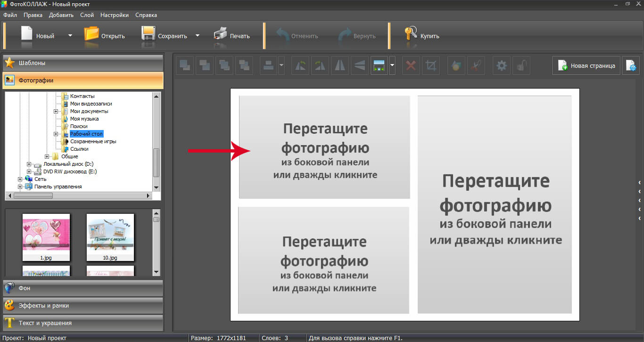Add a page with Новая страница
Image resolution: width=644 pixels, height=342 pixels.
[x=586, y=65]
